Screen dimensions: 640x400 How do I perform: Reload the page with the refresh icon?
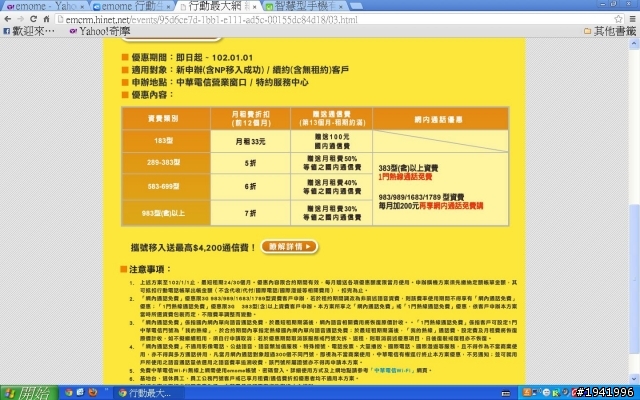point(33,19)
